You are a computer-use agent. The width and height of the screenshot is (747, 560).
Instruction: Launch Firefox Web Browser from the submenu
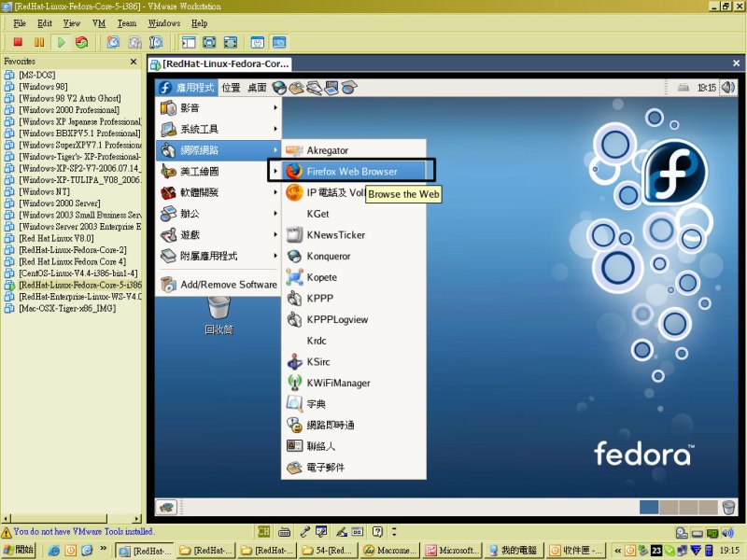(x=354, y=172)
